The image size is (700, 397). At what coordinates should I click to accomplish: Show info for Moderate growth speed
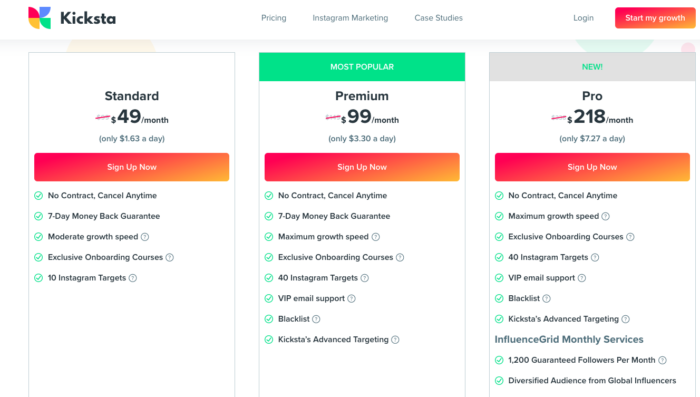145,237
